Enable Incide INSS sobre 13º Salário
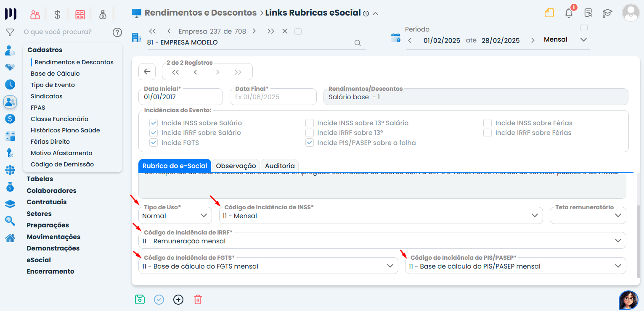The image size is (644, 311). (x=310, y=123)
